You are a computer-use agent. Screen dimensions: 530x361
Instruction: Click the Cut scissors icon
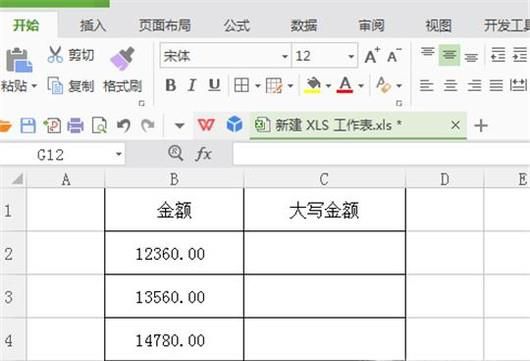point(55,54)
